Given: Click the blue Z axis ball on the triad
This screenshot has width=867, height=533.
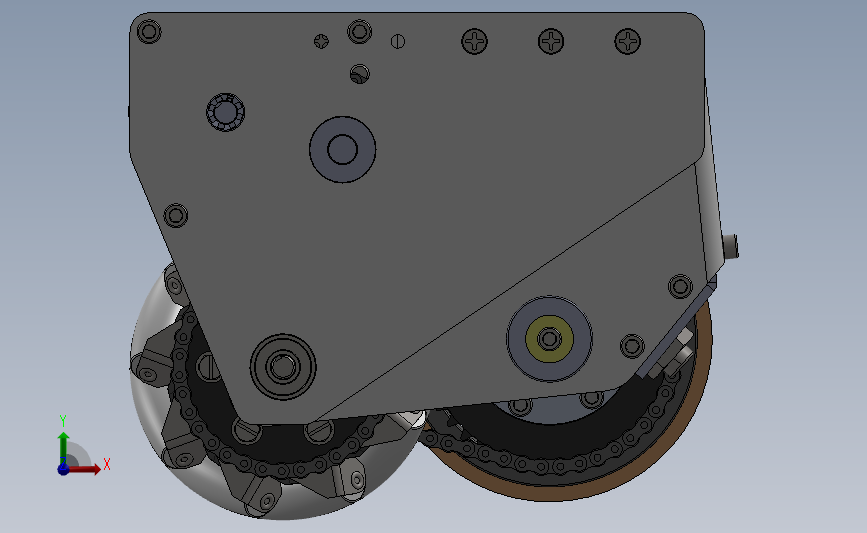Looking at the screenshot, I should [63, 469].
